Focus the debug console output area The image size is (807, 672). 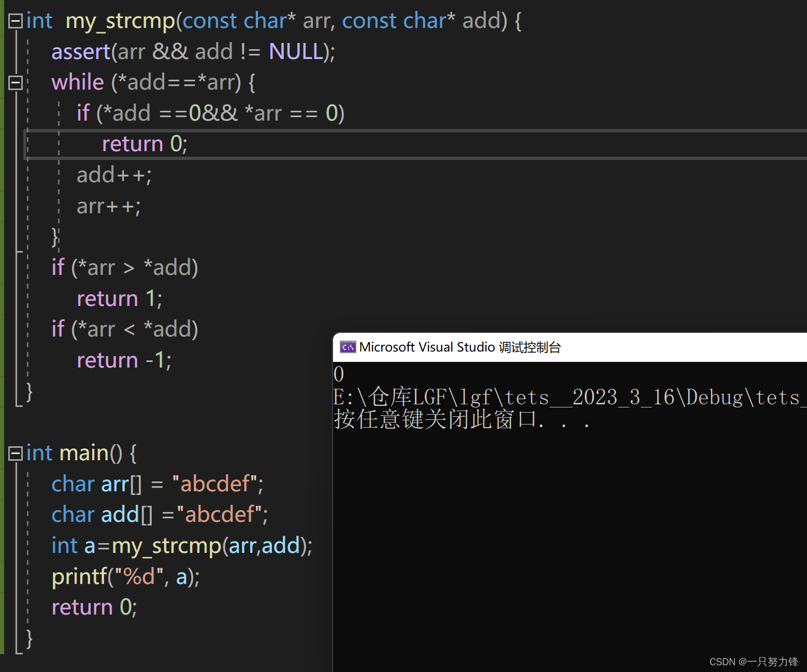pos(570,518)
